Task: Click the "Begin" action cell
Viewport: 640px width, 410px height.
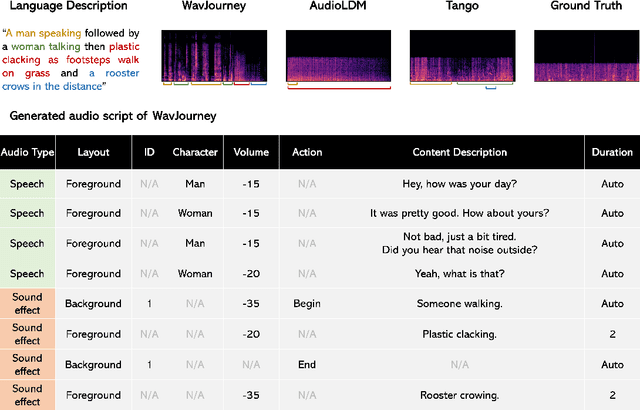Action: pos(307,304)
